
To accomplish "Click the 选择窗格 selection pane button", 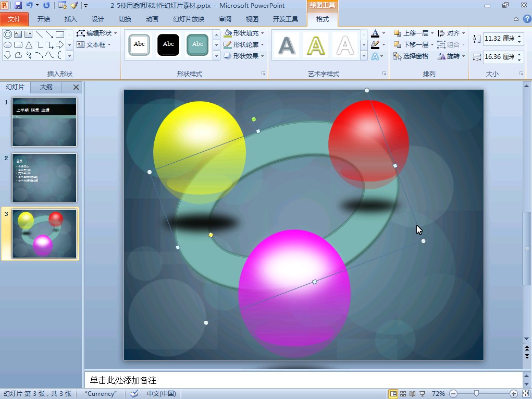I will 411,56.
